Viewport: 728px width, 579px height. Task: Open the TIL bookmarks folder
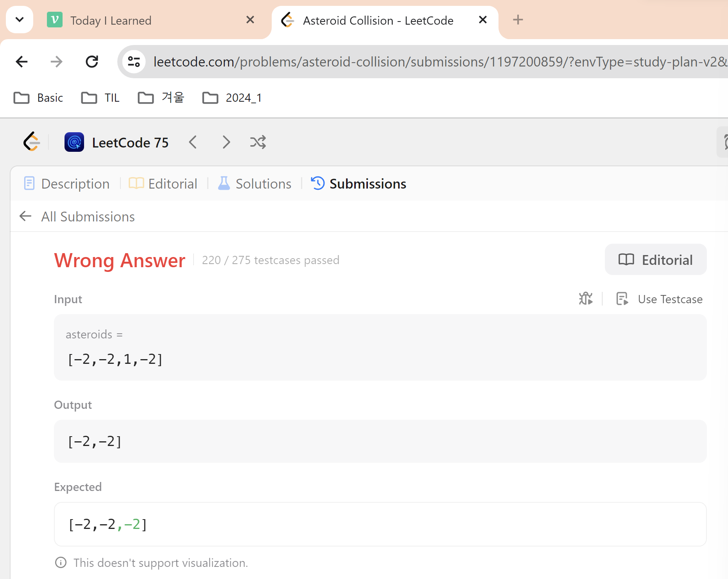click(x=100, y=97)
